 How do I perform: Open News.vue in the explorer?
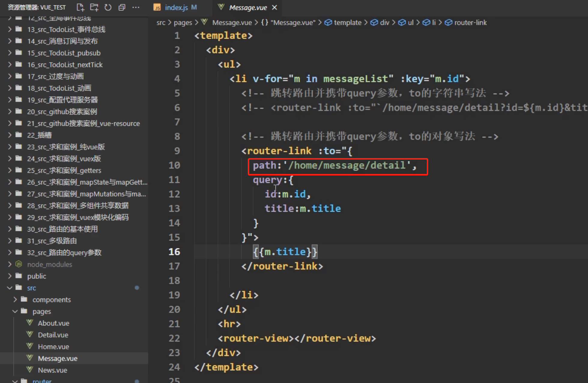click(x=52, y=370)
